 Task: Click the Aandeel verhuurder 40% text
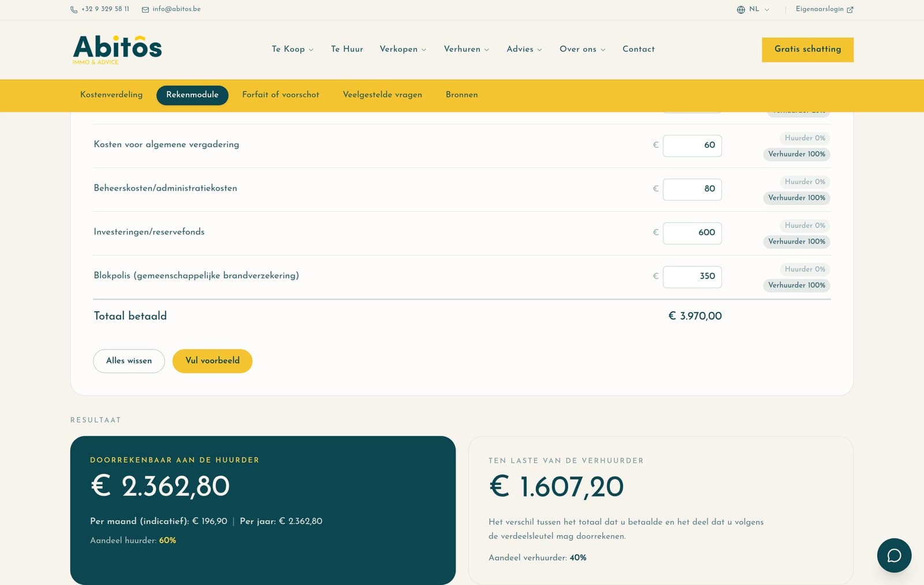click(x=537, y=558)
